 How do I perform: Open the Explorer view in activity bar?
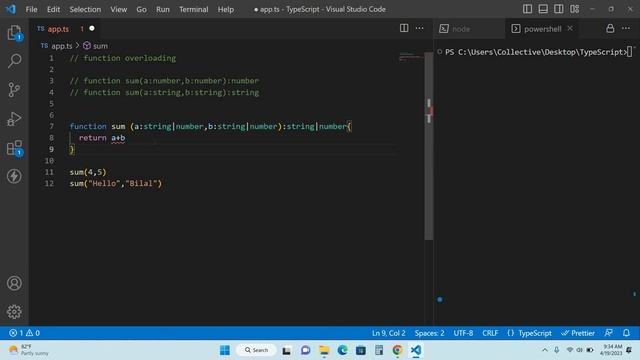click(14, 33)
